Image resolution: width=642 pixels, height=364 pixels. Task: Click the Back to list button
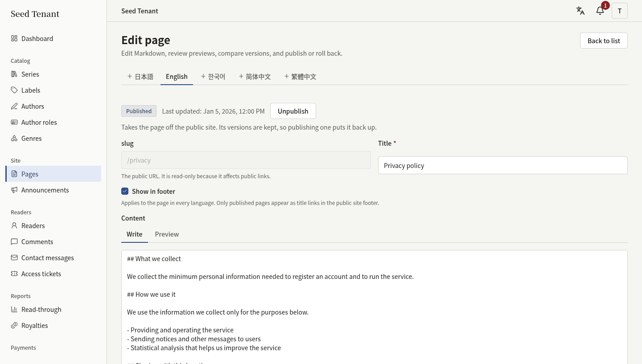pos(604,41)
